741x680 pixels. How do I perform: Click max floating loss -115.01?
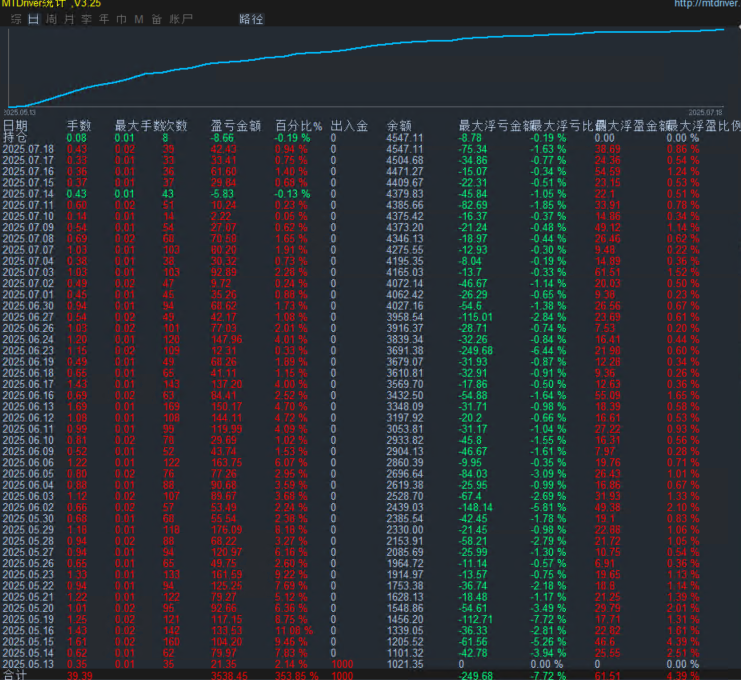point(475,317)
